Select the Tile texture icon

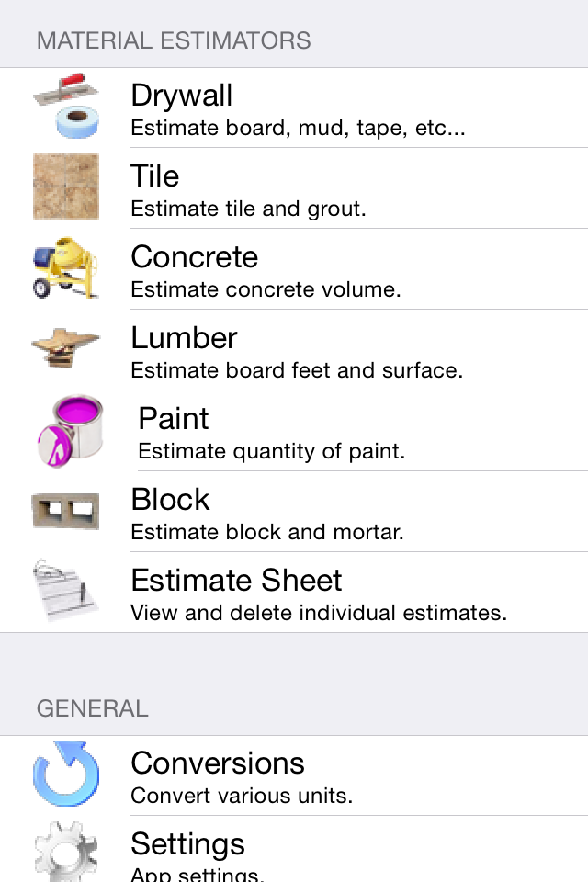click(66, 187)
